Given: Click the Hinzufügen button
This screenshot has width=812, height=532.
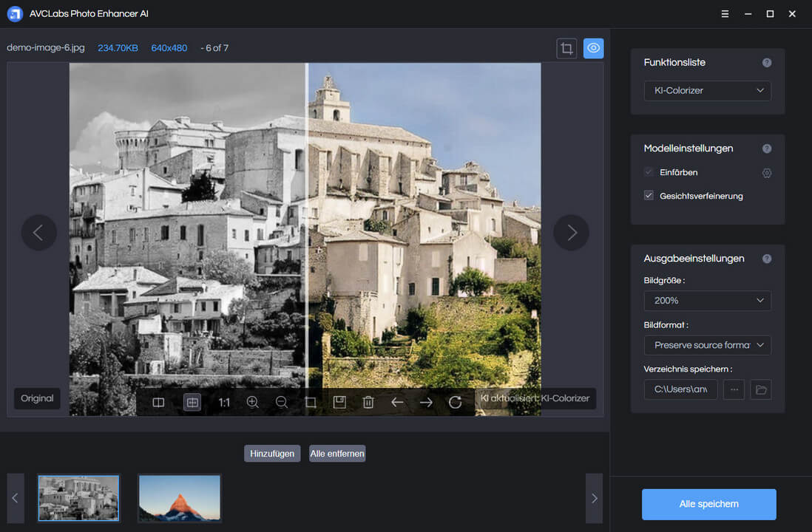Looking at the screenshot, I should tap(272, 454).
